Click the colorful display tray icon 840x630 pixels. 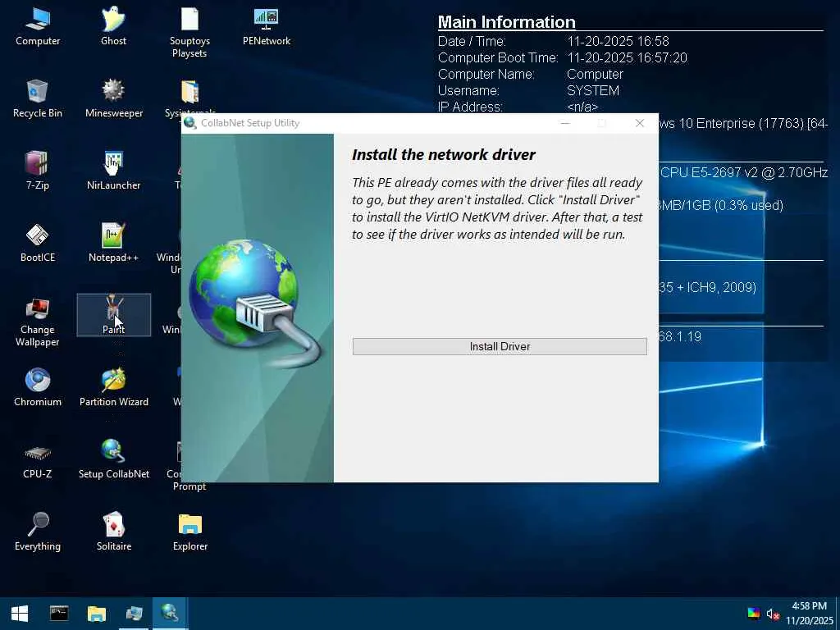click(754, 614)
